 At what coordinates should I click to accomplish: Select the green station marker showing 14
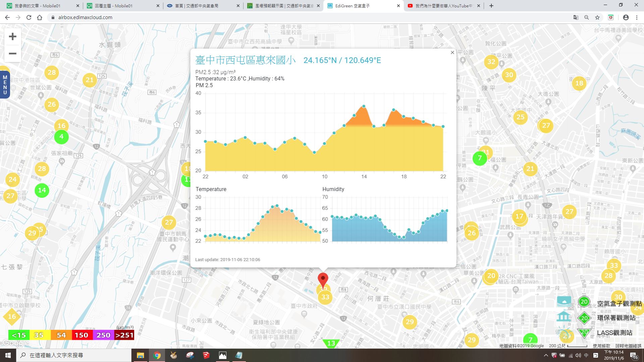(x=42, y=190)
